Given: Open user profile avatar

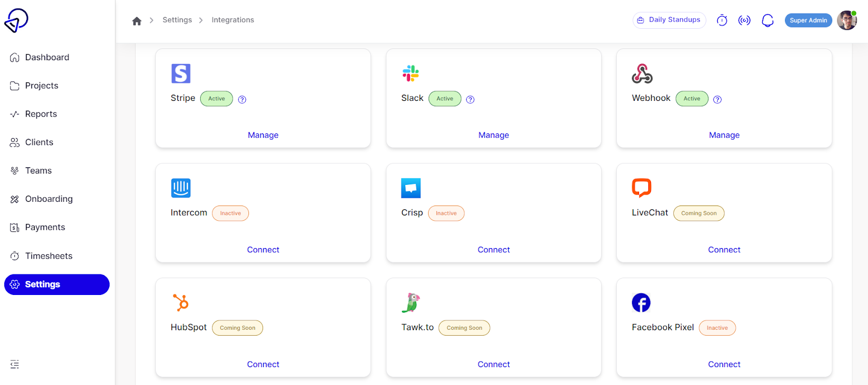Looking at the screenshot, I should (x=847, y=21).
